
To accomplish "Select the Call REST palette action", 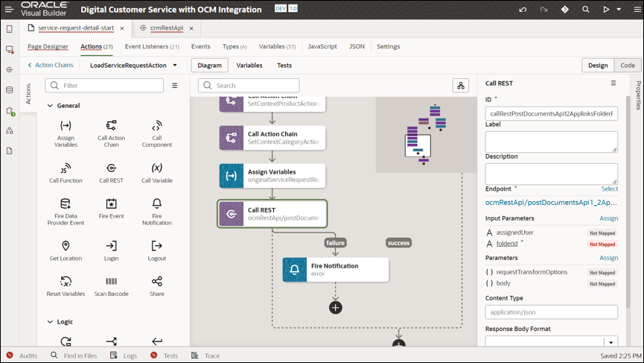I will tap(111, 173).
